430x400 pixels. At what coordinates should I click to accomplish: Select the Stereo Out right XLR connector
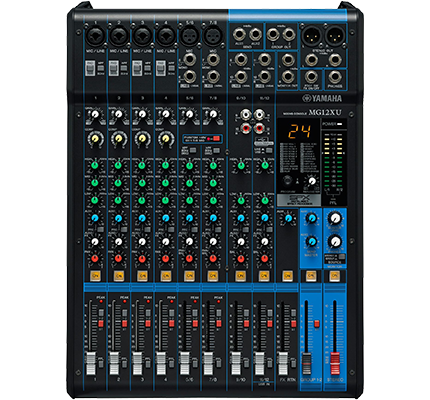(335, 36)
